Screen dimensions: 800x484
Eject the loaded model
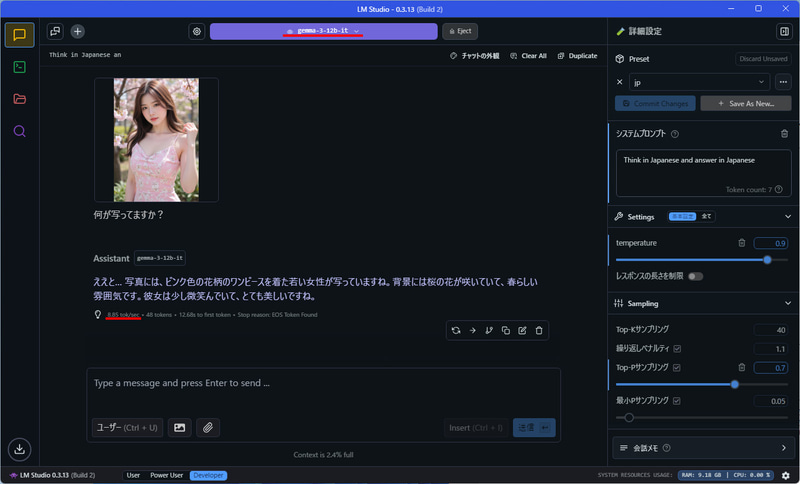point(460,31)
